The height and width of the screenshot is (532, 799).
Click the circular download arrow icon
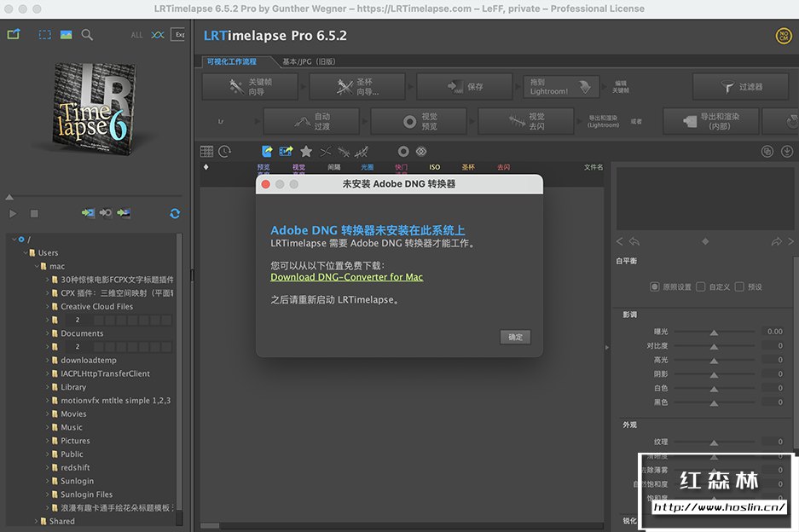point(787,152)
